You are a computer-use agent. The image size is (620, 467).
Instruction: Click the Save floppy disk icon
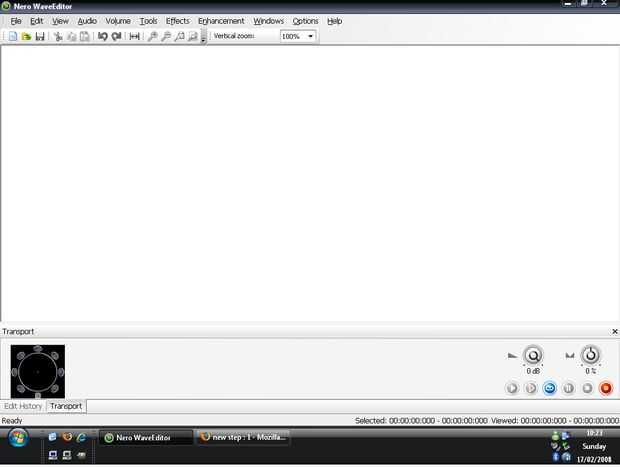(40, 36)
